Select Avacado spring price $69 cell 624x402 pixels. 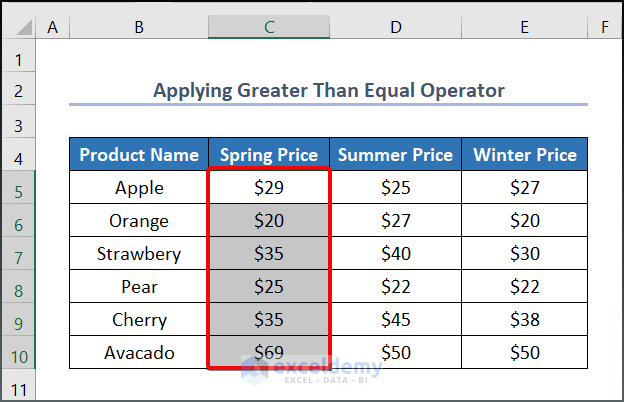click(268, 353)
